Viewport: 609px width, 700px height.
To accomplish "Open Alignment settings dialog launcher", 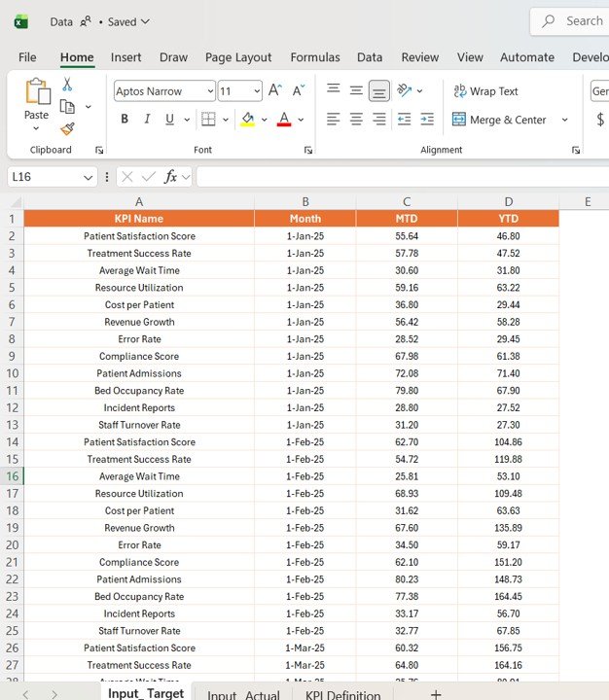I will pos(576,151).
